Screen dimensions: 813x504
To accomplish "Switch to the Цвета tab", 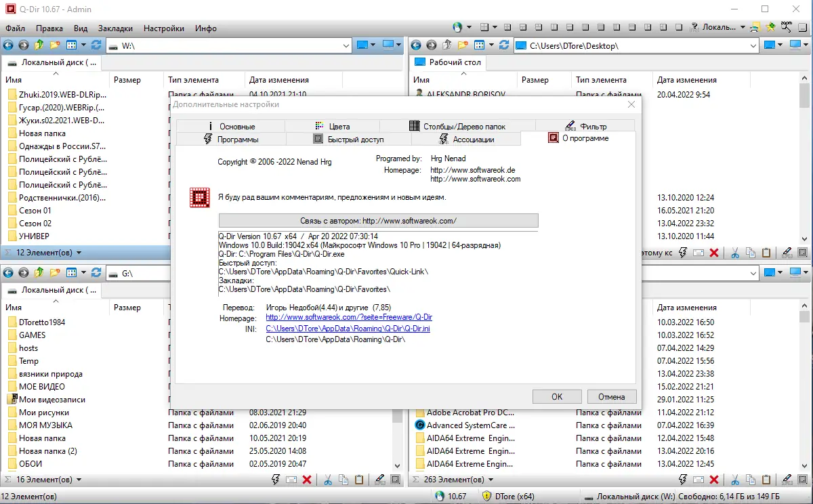I will click(x=332, y=126).
